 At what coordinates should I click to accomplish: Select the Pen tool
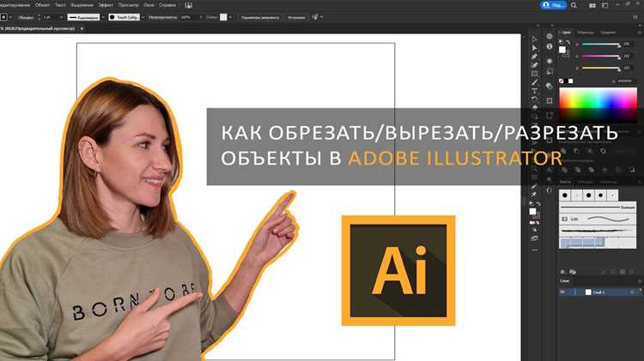tap(534, 57)
